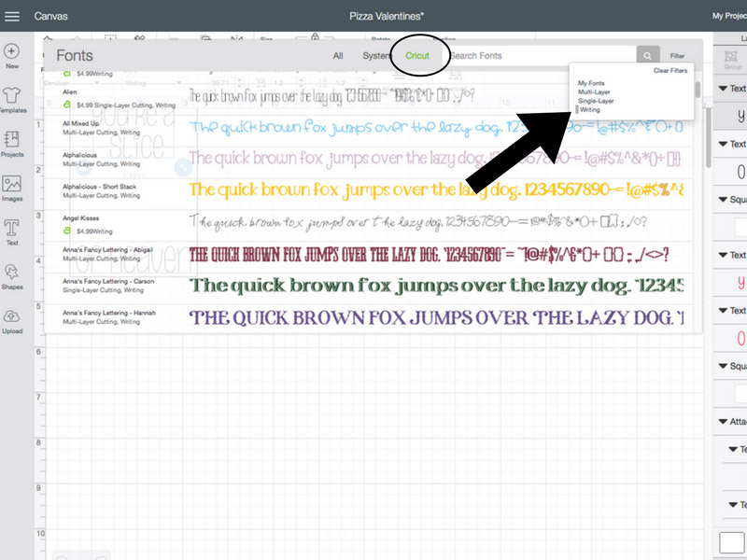The image size is (747, 560).
Task: Choose the Angel Kisses font
Action: [x=368, y=226]
